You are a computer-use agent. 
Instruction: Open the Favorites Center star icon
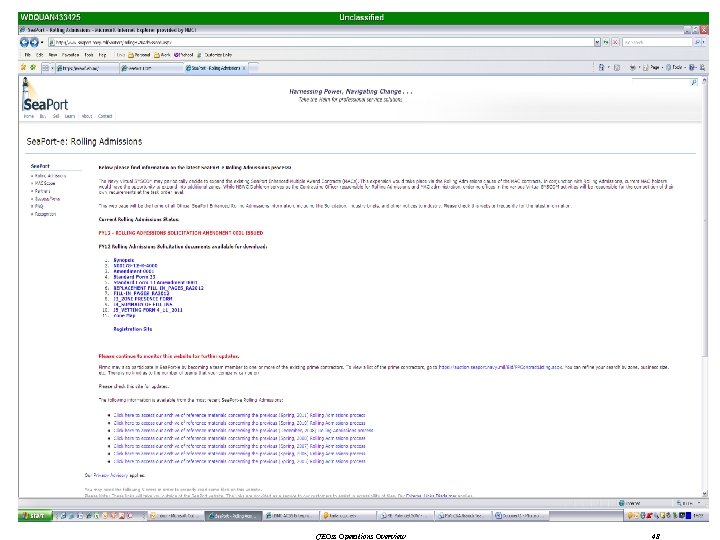pyautogui.click(x=23, y=68)
